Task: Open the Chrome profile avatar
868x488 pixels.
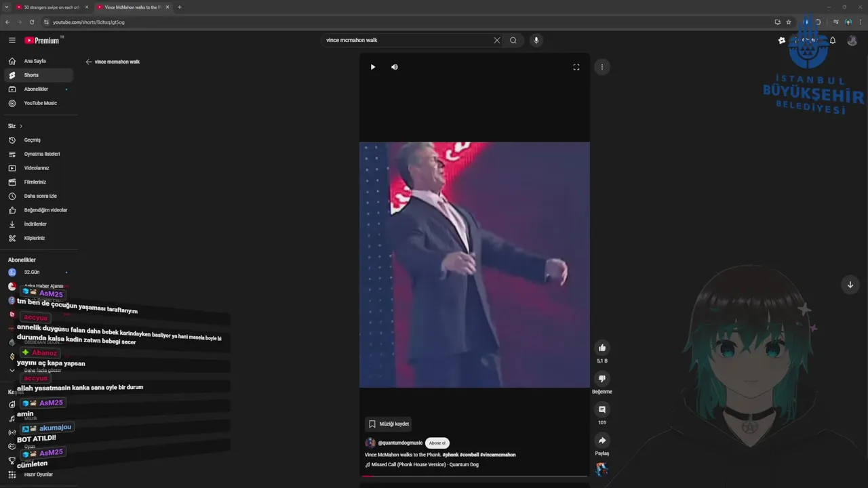Action: pyautogui.click(x=848, y=22)
